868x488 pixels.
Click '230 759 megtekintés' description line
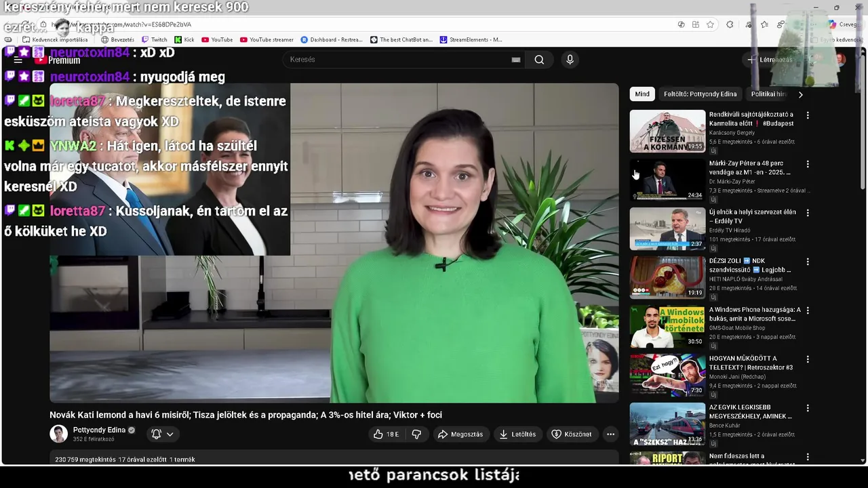click(x=125, y=460)
